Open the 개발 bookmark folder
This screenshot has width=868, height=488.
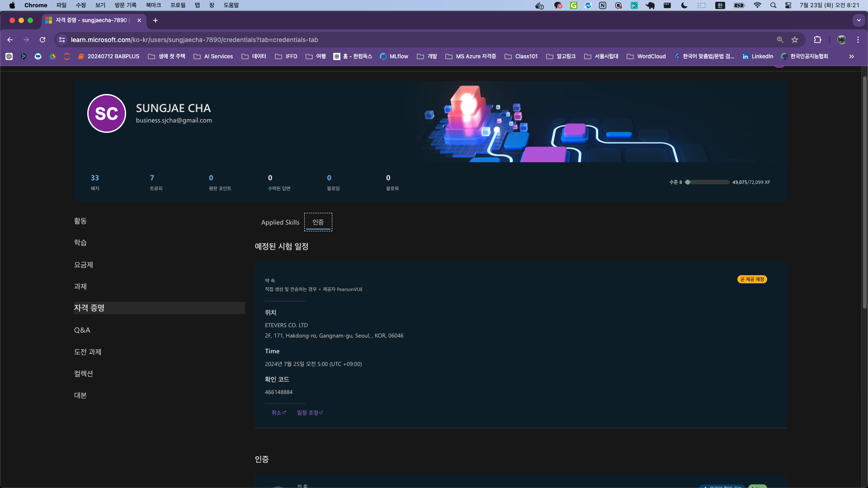427,56
